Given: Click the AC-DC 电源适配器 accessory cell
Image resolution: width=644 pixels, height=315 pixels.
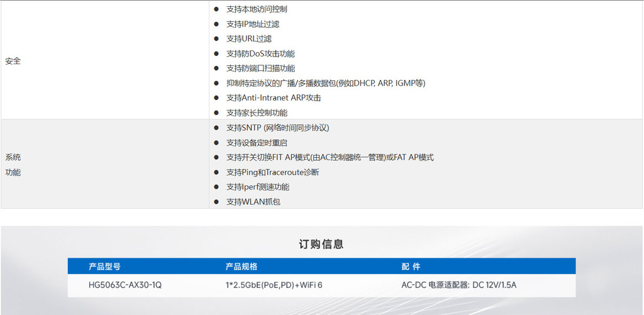Looking at the screenshot, I should pos(458,285).
